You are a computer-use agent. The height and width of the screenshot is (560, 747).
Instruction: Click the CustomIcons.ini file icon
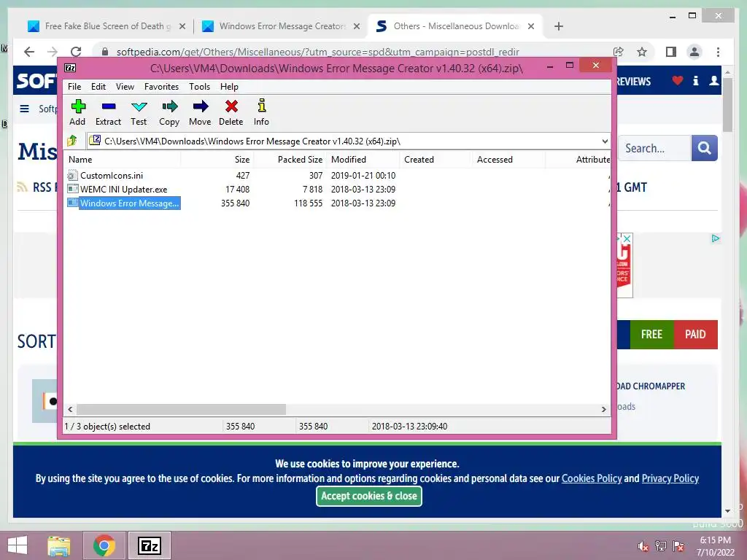pos(72,175)
